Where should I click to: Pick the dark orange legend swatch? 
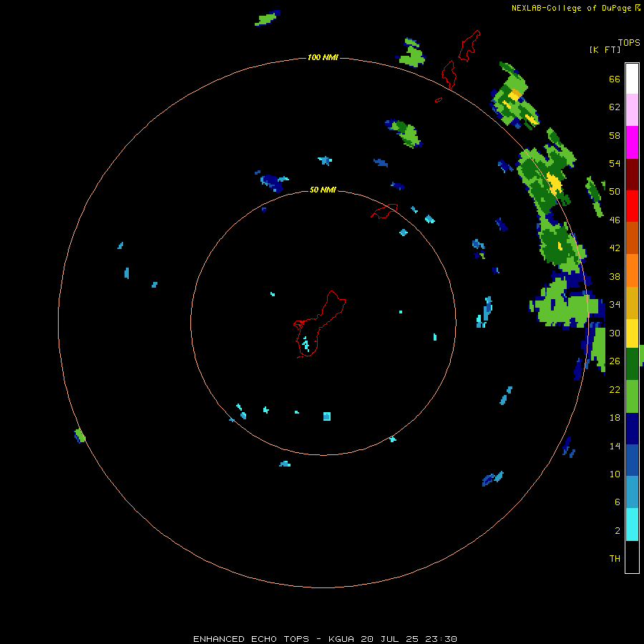click(x=632, y=238)
